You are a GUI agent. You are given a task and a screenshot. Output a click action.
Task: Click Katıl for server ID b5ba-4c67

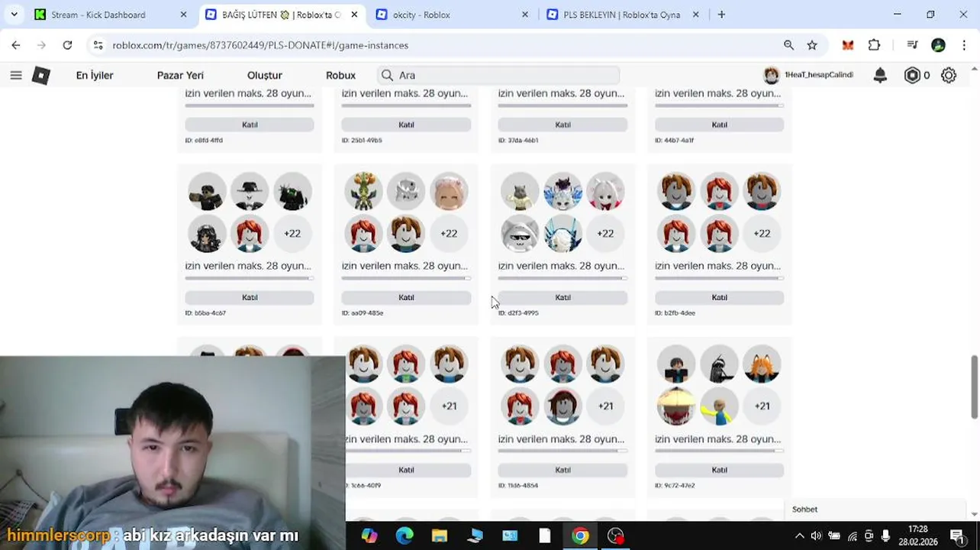tap(250, 297)
